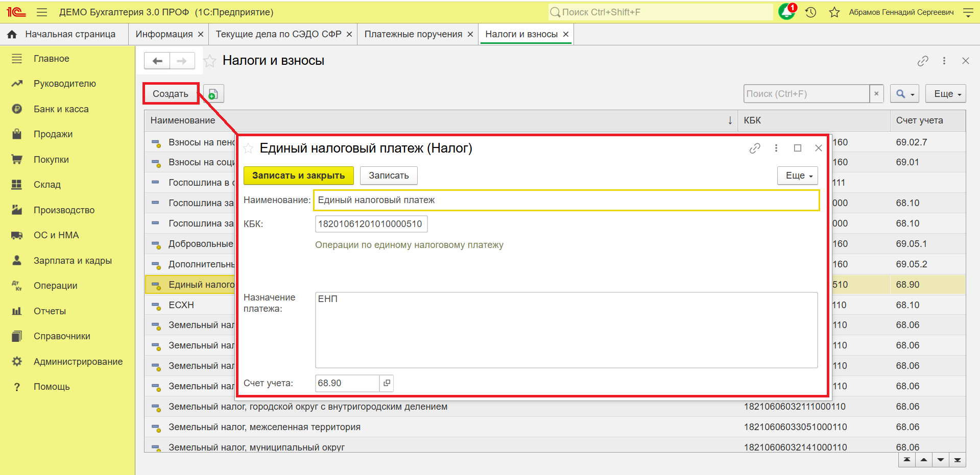
Task: Open the Помощь section
Action: [x=52, y=387]
